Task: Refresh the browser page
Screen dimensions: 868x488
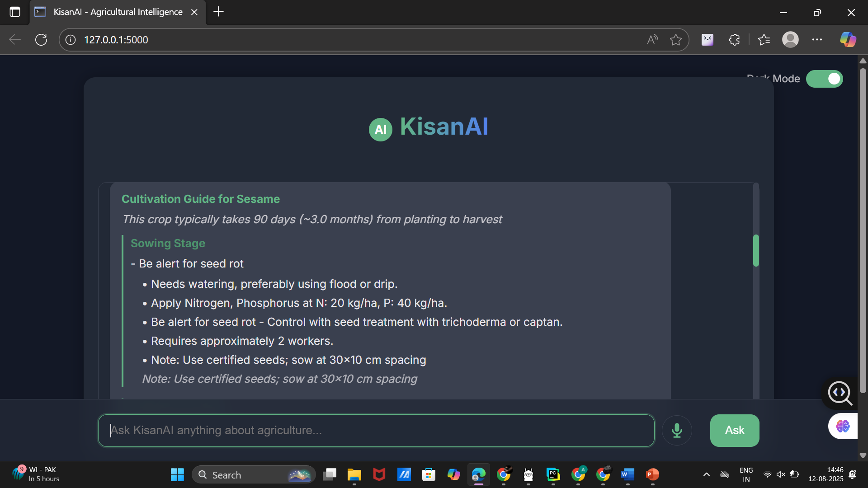Action: tap(41, 40)
